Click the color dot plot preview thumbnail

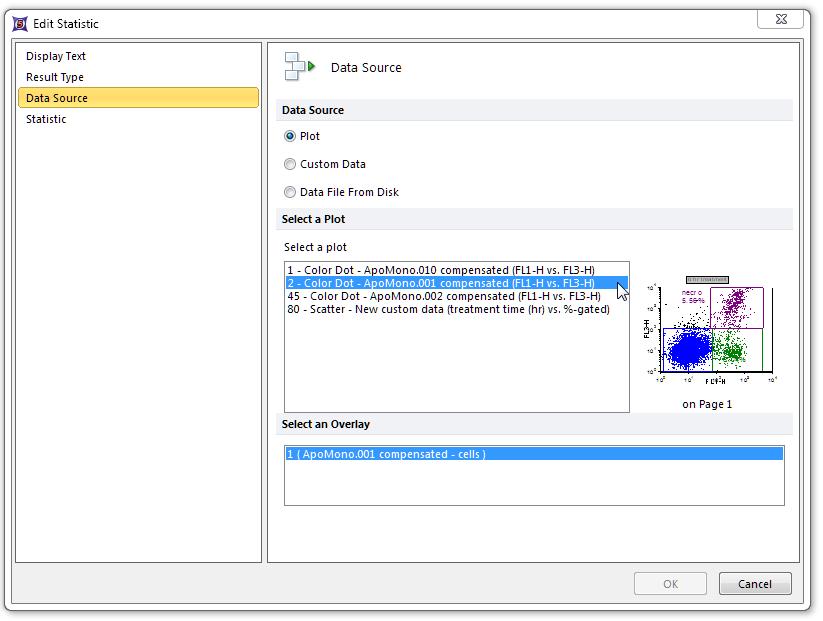coord(708,332)
